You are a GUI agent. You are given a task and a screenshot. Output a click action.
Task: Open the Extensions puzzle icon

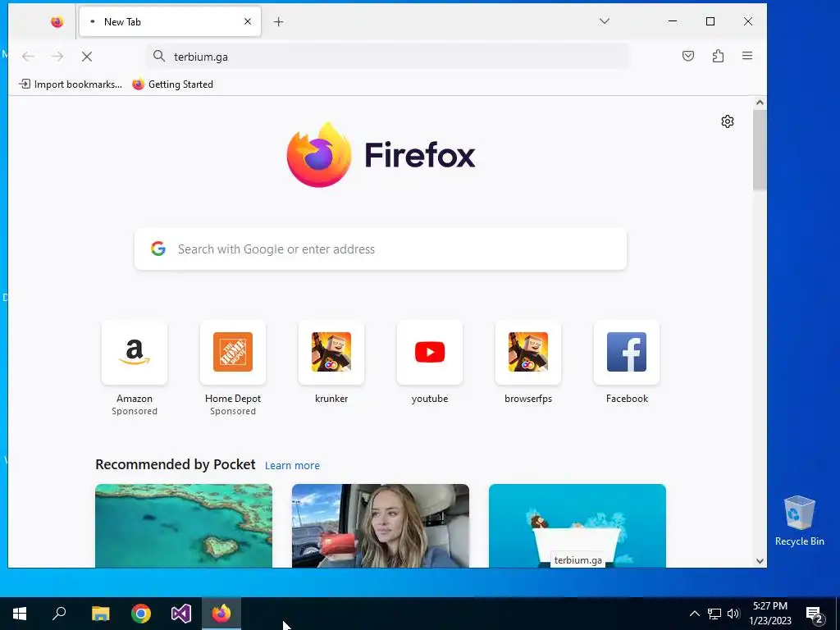(x=718, y=56)
